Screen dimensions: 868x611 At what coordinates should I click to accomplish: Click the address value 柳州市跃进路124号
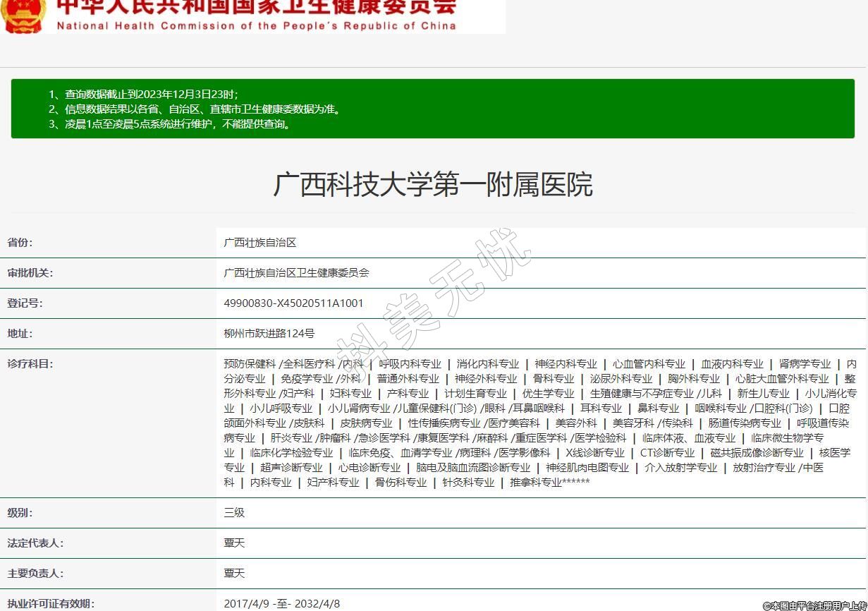click(269, 334)
